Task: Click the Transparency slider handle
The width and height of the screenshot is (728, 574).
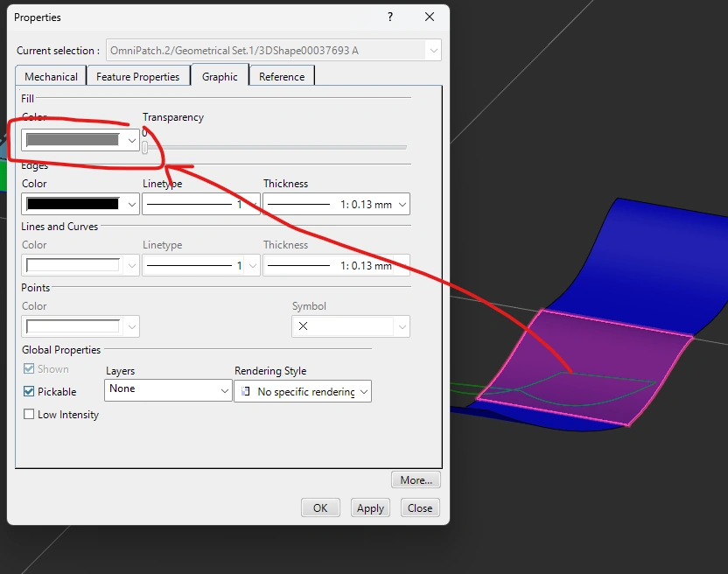Action: (x=145, y=148)
